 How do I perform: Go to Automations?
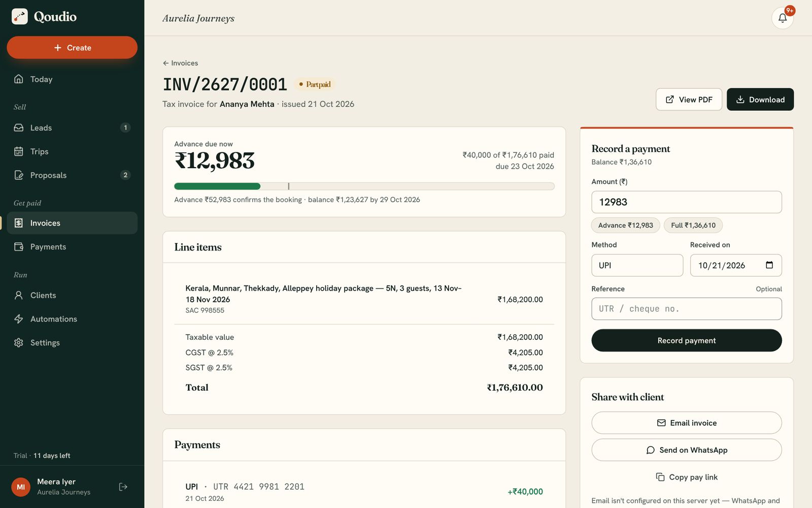click(x=72, y=319)
